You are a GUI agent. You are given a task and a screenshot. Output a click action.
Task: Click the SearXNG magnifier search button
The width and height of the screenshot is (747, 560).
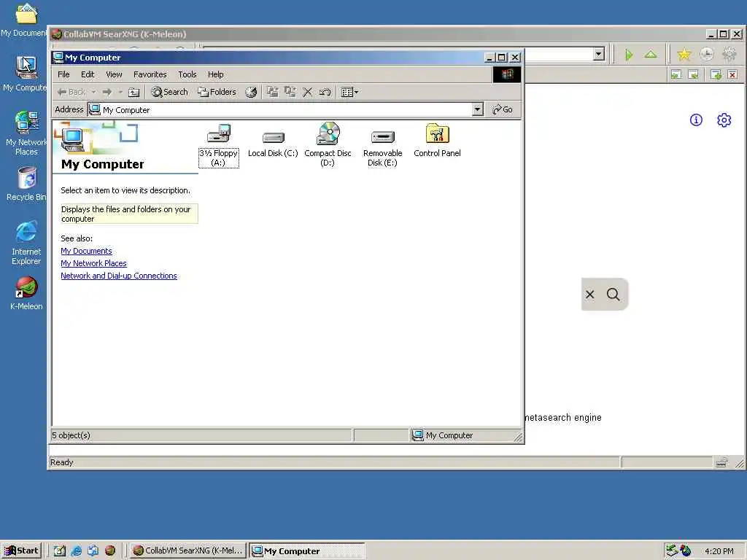(613, 295)
